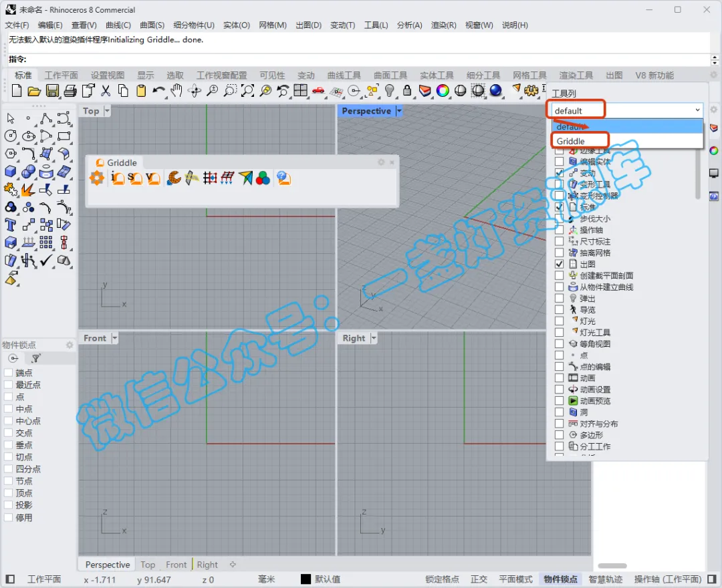
Task: Toggle 智慧轨迹 in the status bar
Action: pyautogui.click(x=606, y=579)
